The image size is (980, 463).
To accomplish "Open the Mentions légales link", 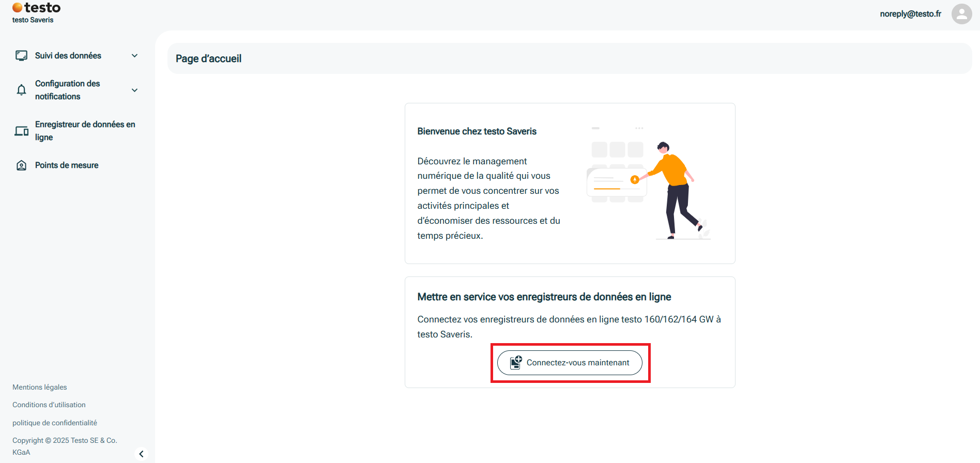I will [x=40, y=387].
